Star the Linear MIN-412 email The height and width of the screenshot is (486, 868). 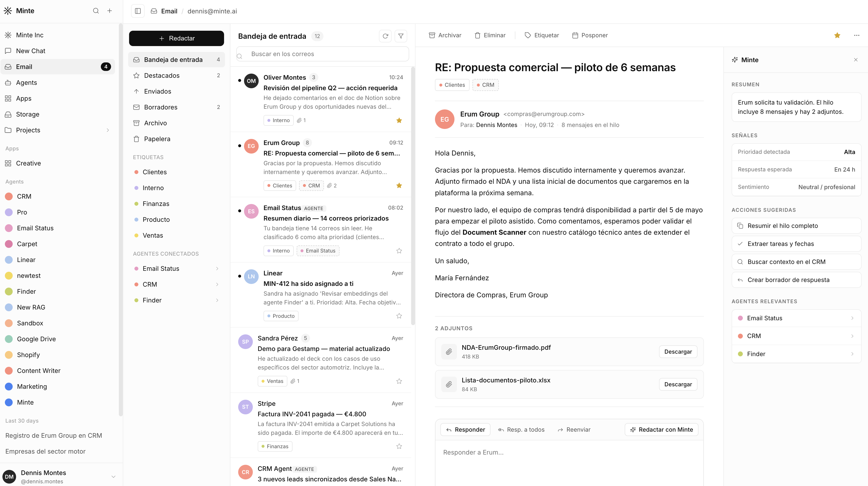(x=399, y=316)
